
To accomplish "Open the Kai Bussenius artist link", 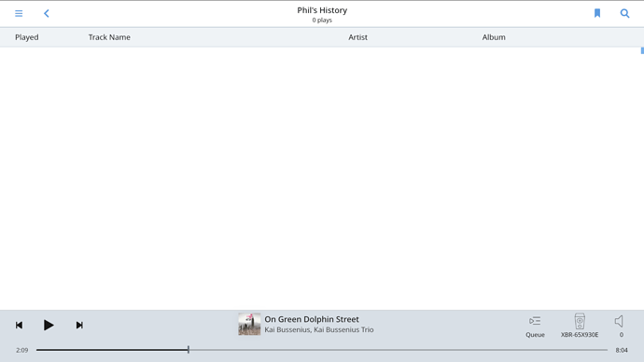I will point(287,329).
